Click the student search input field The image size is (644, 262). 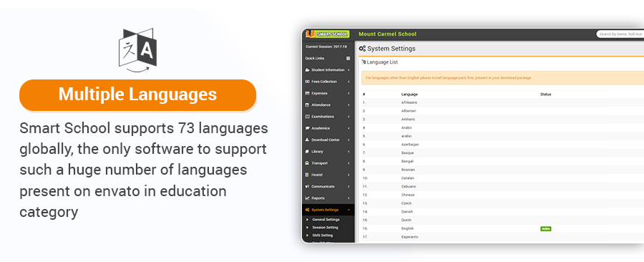[x=620, y=34]
